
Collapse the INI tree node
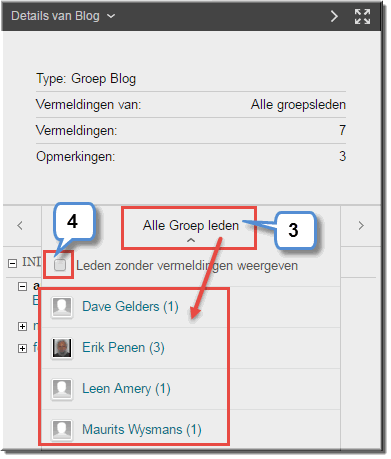tap(12, 263)
